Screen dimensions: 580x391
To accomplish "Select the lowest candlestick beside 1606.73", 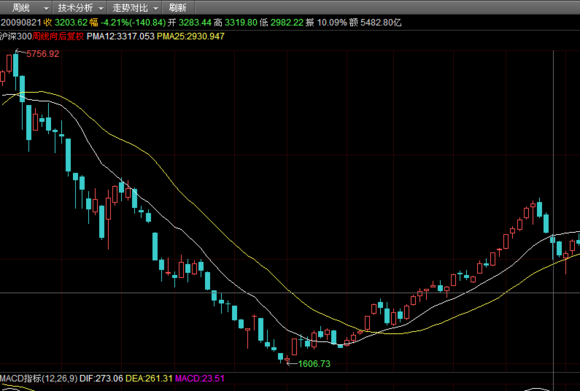I will (287, 360).
